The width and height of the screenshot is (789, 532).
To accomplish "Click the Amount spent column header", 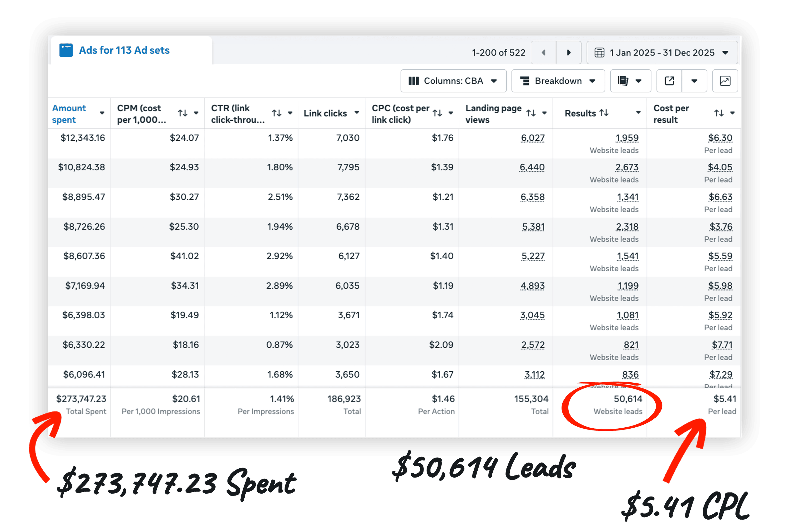I will click(x=69, y=114).
